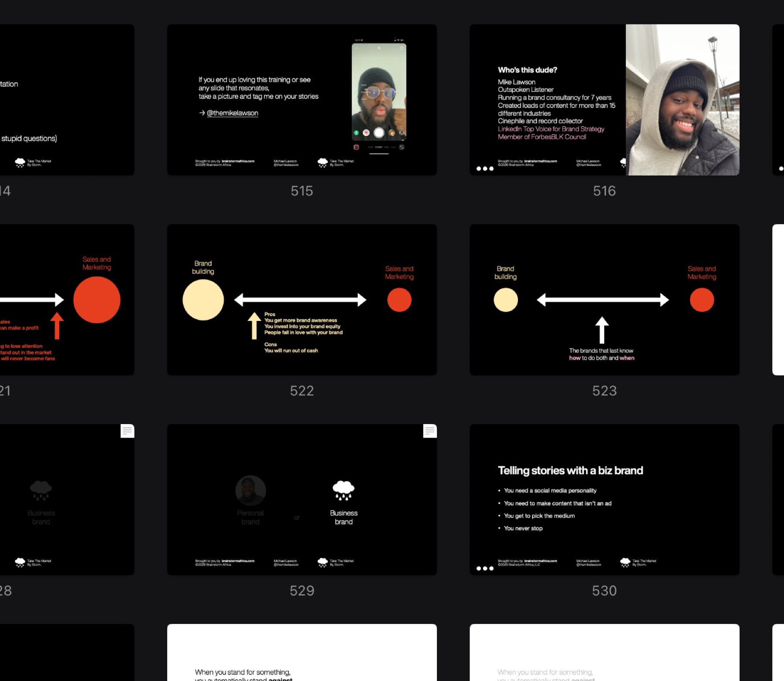Select the partially visible slide ending in 21
The height and width of the screenshot is (681, 784).
(x=67, y=300)
